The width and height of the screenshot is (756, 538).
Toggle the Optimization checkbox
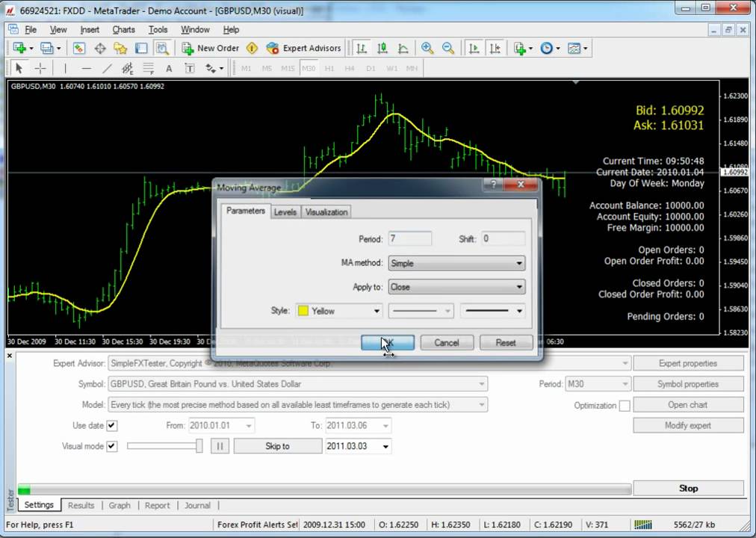[x=625, y=406]
